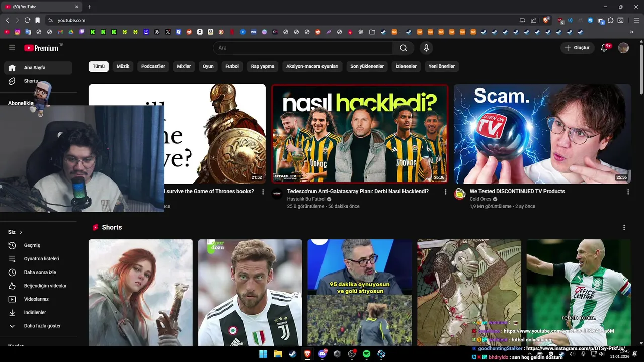Focus the Ara search field
Viewport: 644px width, 362px height.
tap(303, 48)
